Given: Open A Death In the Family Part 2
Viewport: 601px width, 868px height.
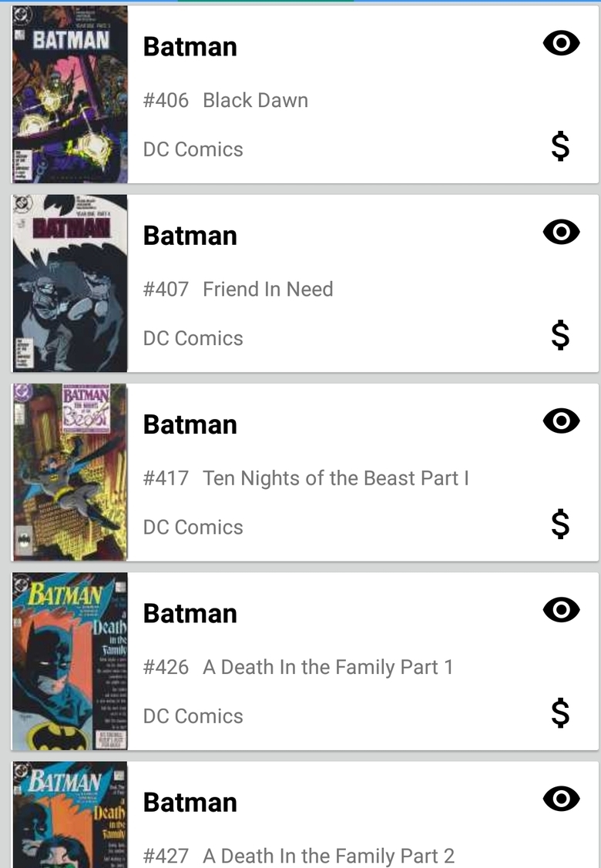Looking at the screenshot, I should coord(328,856).
